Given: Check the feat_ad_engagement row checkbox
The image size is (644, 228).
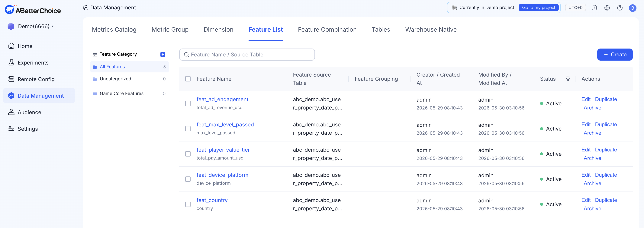Looking at the screenshot, I should 188,103.
